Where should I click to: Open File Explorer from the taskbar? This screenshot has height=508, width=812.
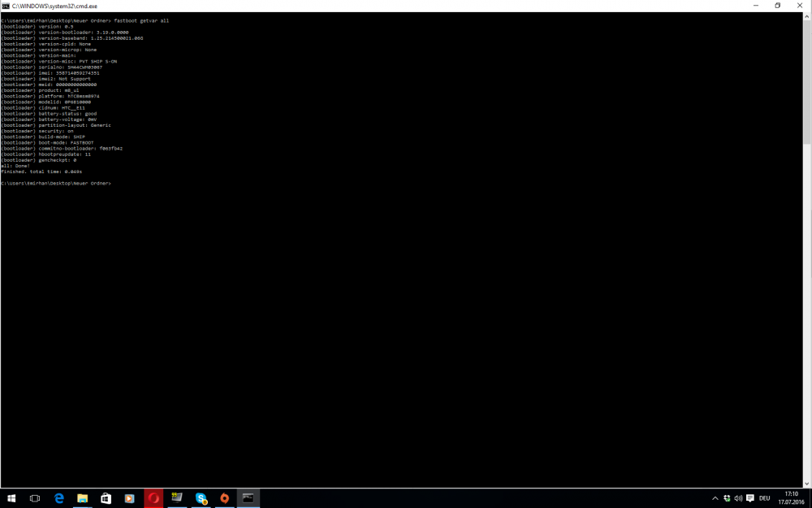coord(82,497)
